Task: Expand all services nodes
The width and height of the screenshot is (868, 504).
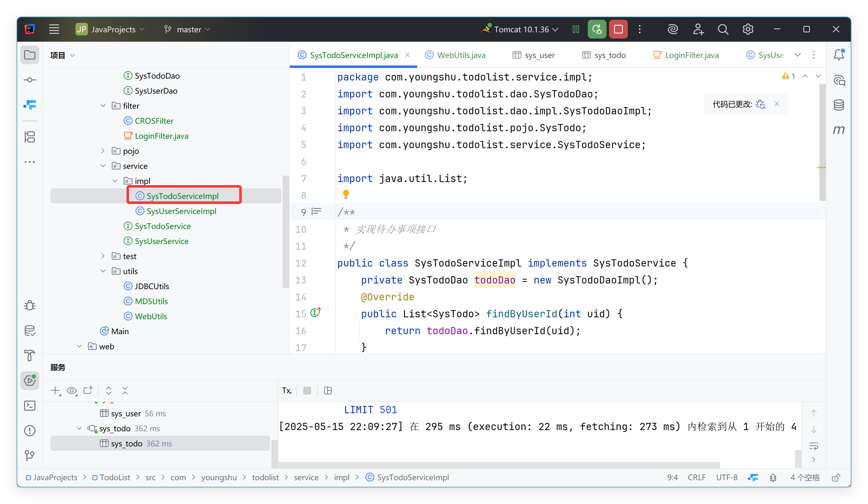Action: point(108,390)
